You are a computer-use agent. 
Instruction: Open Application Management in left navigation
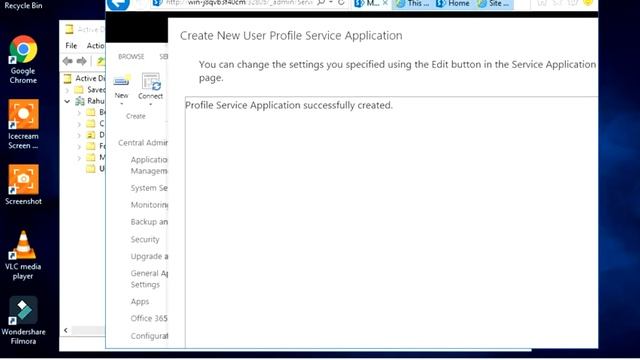(149, 165)
